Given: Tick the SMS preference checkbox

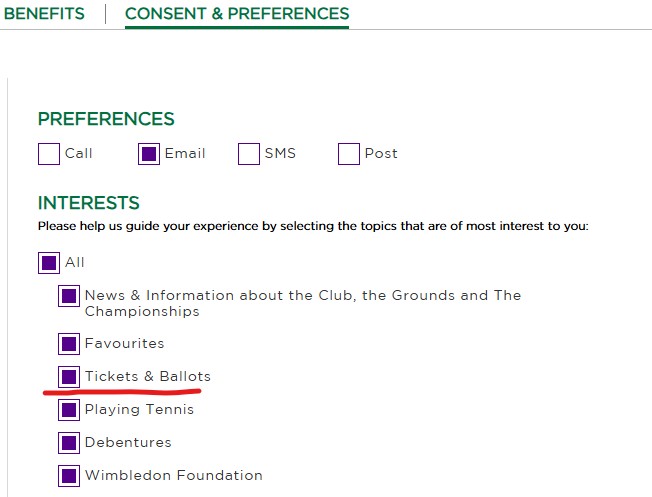Looking at the screenshot, I should click(249, 154).
